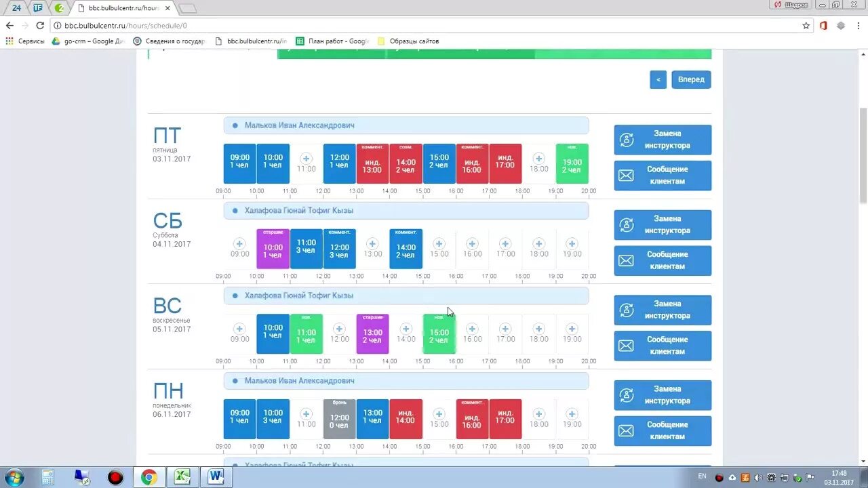
Task: Click Сообщение клиентам for Monday
Action: (663, 430)
